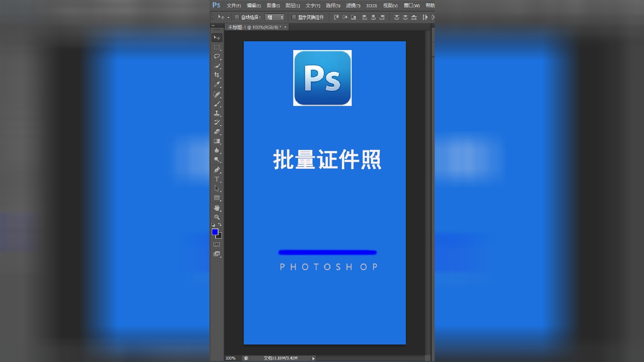Screen dimensions: 644x362
Task: Open the 滤镜(T) menu
Action: tap(353, 5)
